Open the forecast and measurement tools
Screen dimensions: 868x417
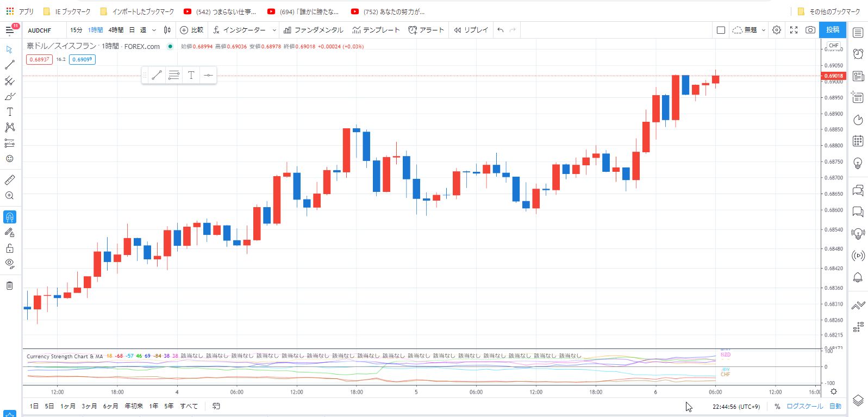click(9, 143)
